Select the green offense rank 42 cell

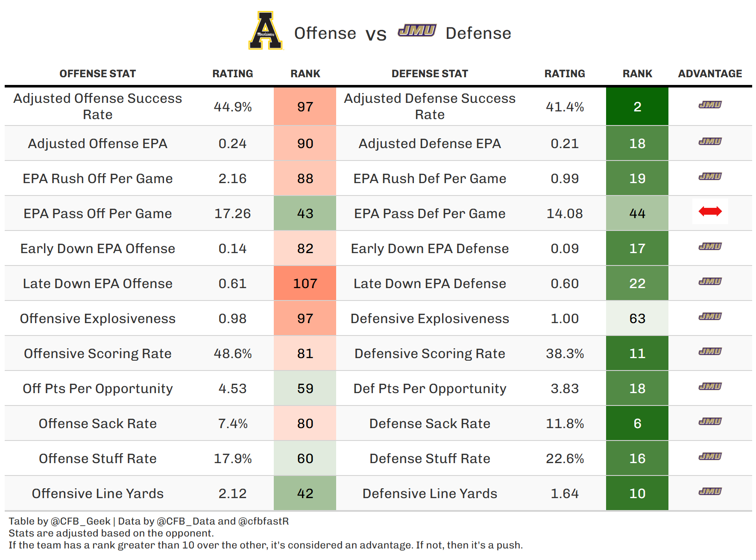click(x=305, y=493)
